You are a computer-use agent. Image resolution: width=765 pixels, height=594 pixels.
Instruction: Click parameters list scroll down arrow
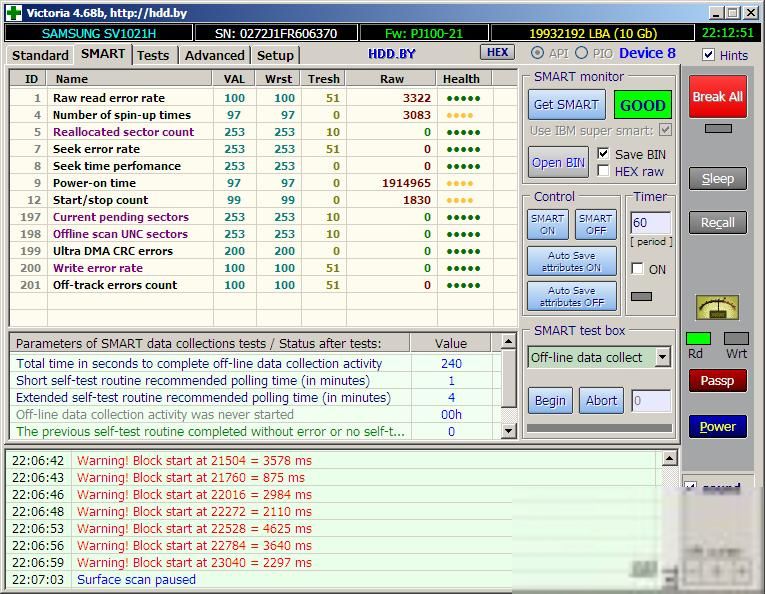click(x=508, y=431)
